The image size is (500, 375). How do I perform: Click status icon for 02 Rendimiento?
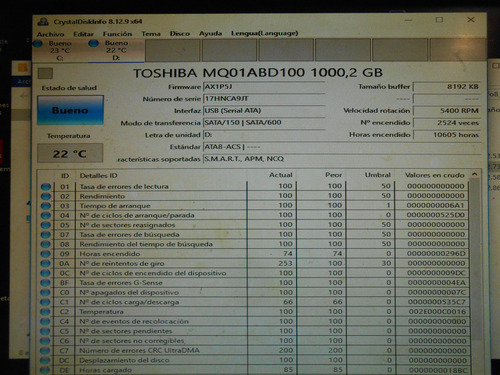(46, 196)
